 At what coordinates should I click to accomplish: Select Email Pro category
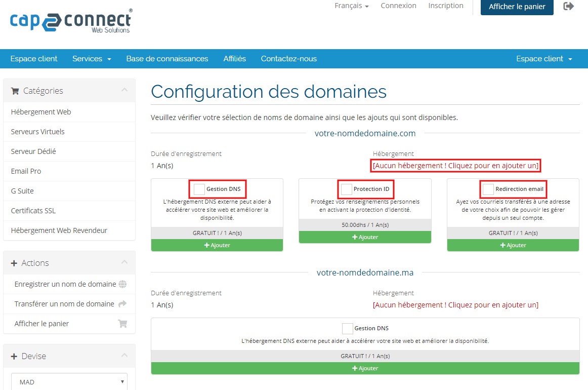click(x=69, y=171)
